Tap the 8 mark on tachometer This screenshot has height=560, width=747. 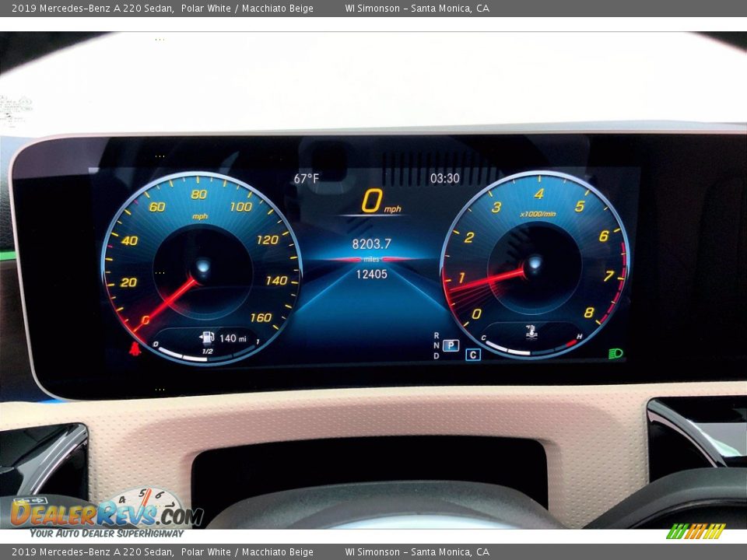(x=589, y=313)
